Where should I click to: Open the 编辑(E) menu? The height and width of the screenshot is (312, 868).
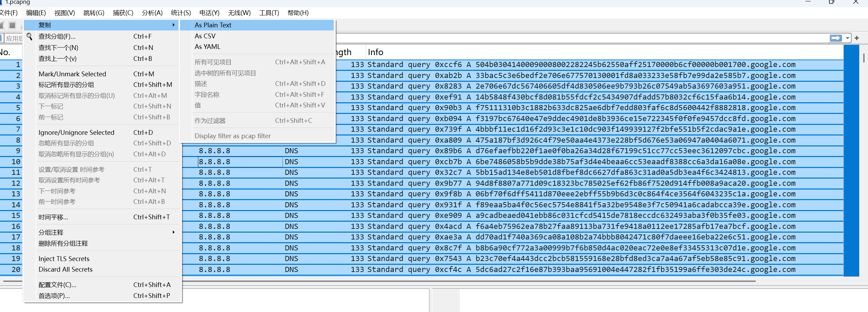pos(36,13)
